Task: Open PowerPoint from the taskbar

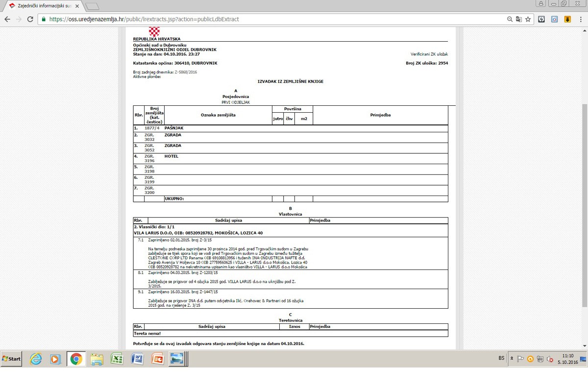Action: tap(157, 359)
